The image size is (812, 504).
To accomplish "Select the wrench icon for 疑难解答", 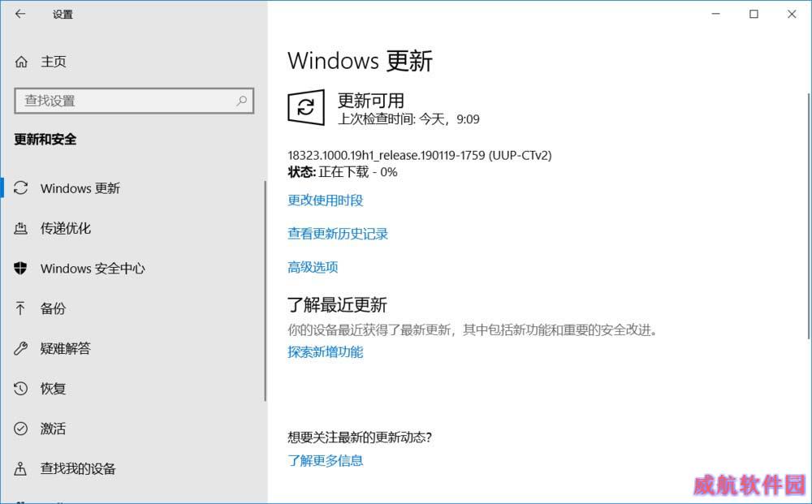I will click(x=21, y=348).
